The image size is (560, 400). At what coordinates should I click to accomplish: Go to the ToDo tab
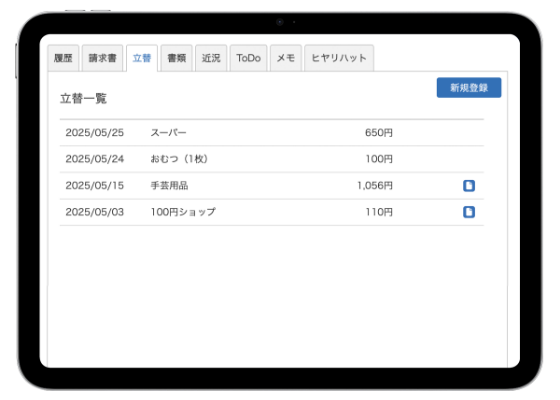pyautogui.click(x=249, y=58)
